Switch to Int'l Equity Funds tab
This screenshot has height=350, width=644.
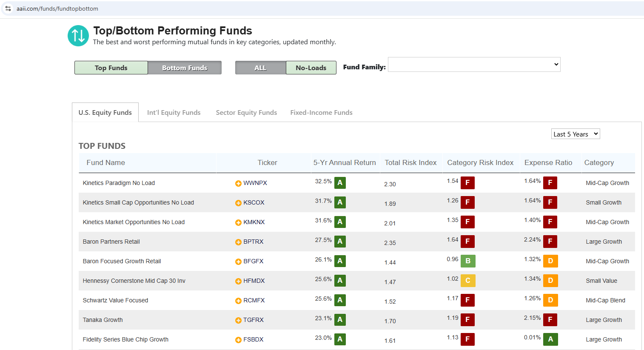(174, 113)
